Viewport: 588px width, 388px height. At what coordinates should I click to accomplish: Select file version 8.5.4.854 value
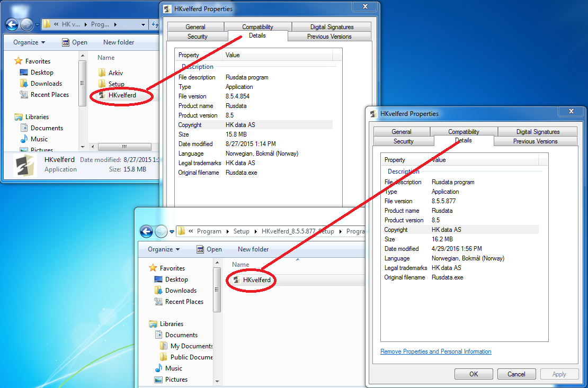coord(237,96)
